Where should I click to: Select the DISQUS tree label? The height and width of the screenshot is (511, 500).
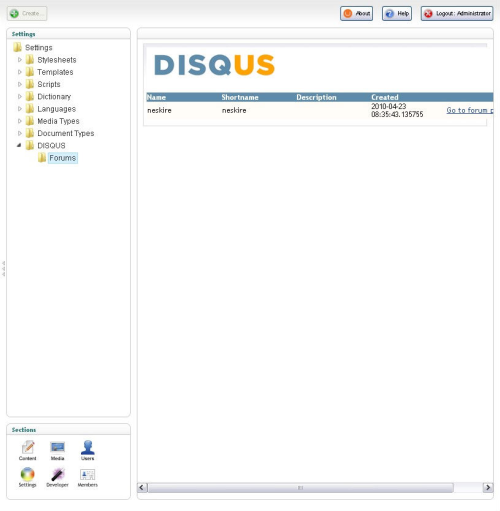[x=51, y=146]
